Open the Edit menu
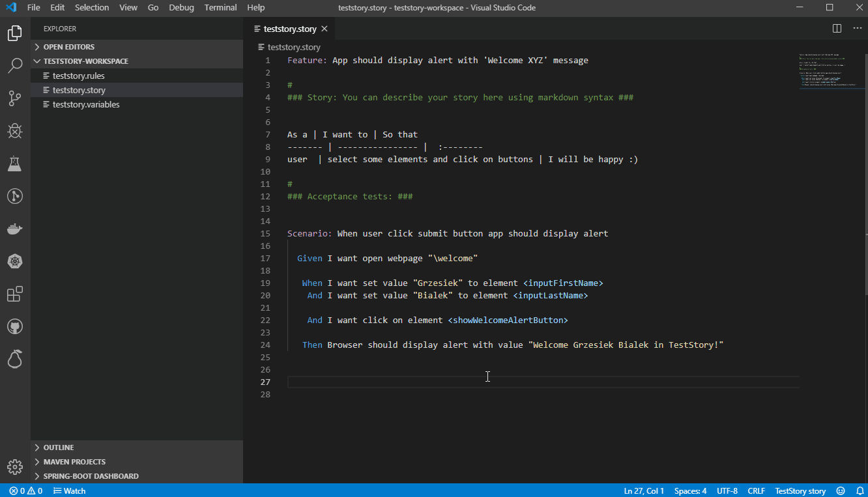This screenshot has width=868, height=497. (57, 8)
